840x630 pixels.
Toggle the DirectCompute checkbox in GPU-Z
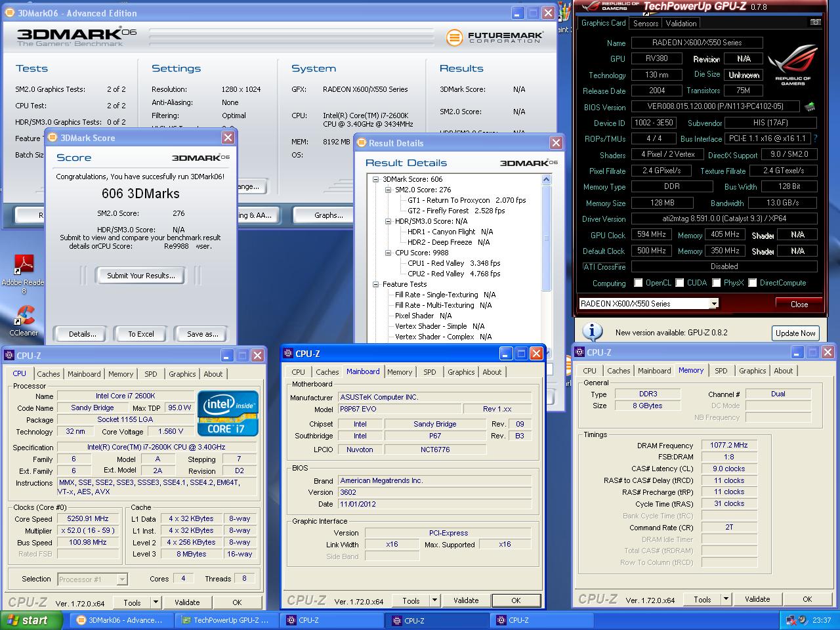pos(753,283)
